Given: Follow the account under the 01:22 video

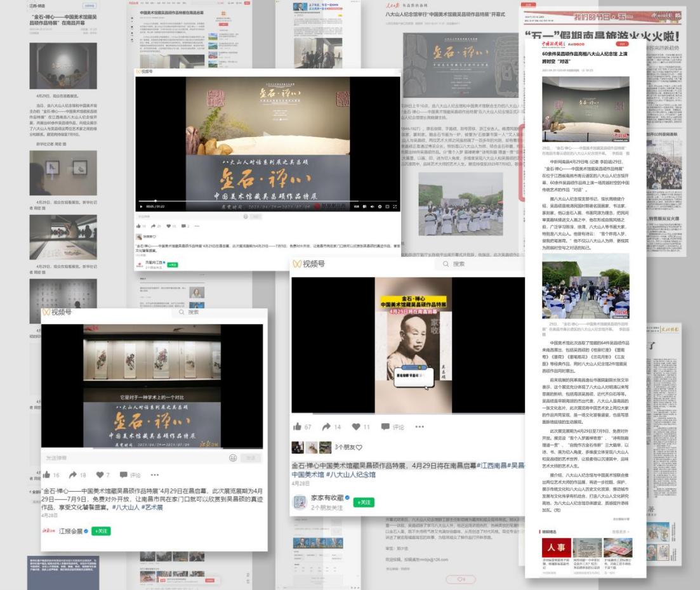Looking at the screenshot, I should pos(173,265).
